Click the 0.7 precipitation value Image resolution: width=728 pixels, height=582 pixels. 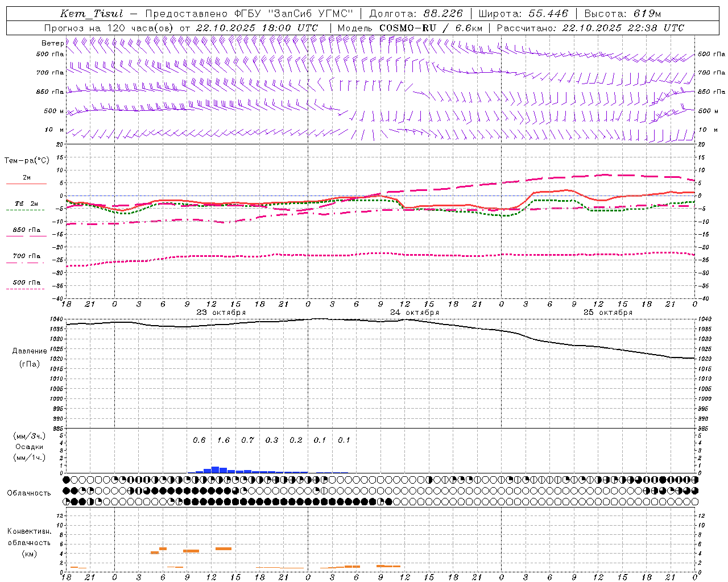point(247,440)
